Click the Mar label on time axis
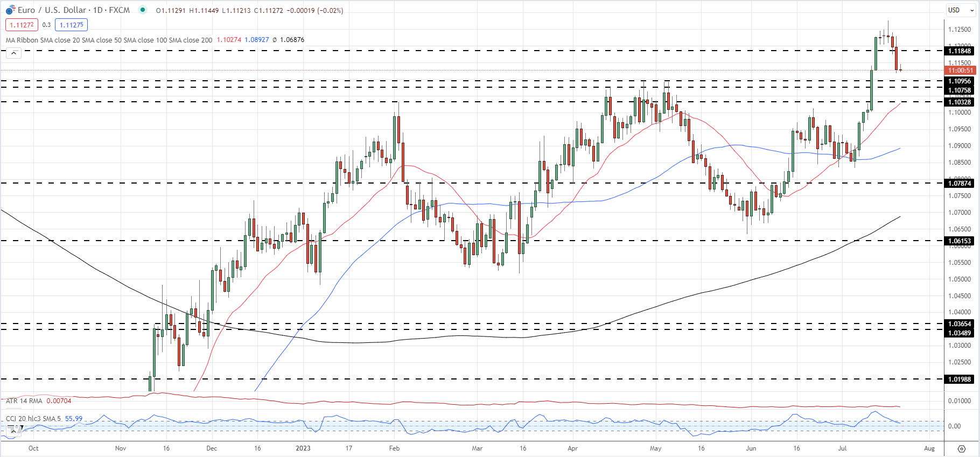Image resolution: width=980 pixels, height=457 pixels. 477,448
